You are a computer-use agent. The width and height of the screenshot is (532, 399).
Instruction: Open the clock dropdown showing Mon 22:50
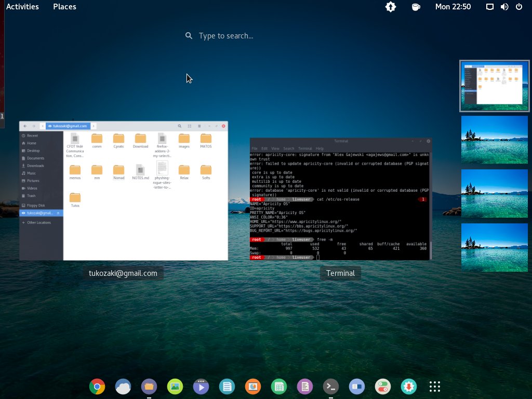coord(453,7)
